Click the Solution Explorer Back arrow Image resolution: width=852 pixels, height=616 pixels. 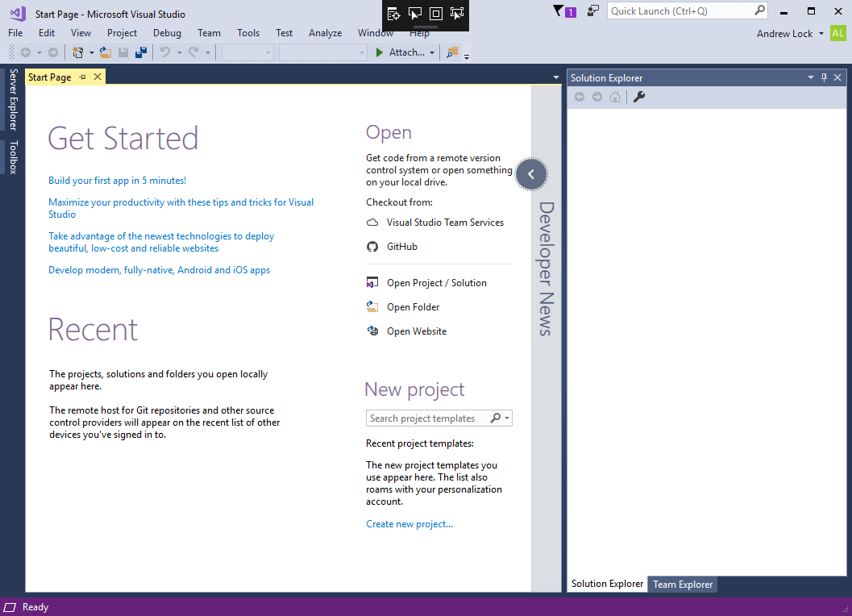(x=580, y=97)
